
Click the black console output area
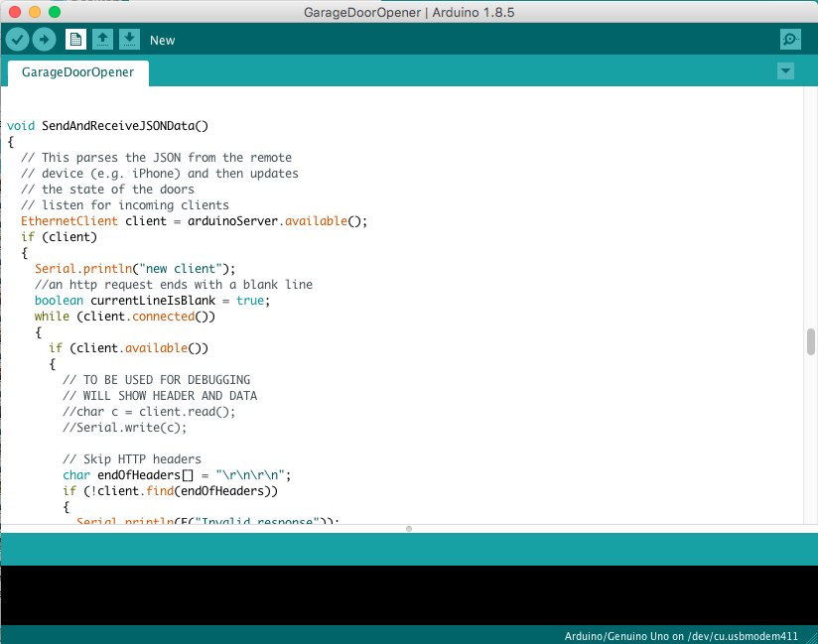(x=409, y=595)
